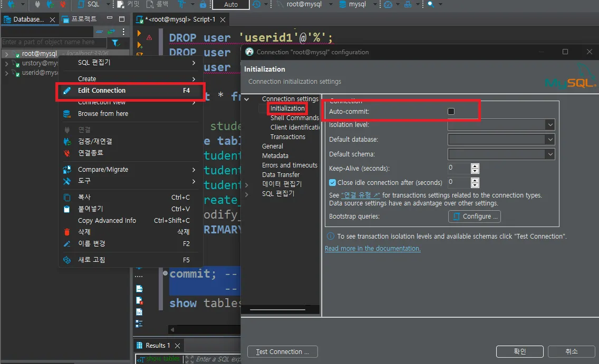This screenshot has height=364, width=599.
Task: Open the Default database dropdown
Action: pos(501,140)
